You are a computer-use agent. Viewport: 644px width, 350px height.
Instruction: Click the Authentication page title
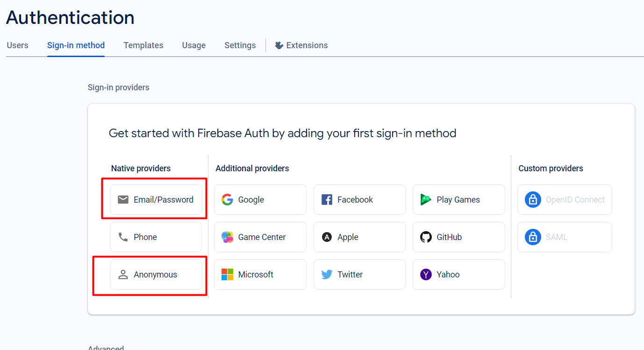tap(70, 18)
